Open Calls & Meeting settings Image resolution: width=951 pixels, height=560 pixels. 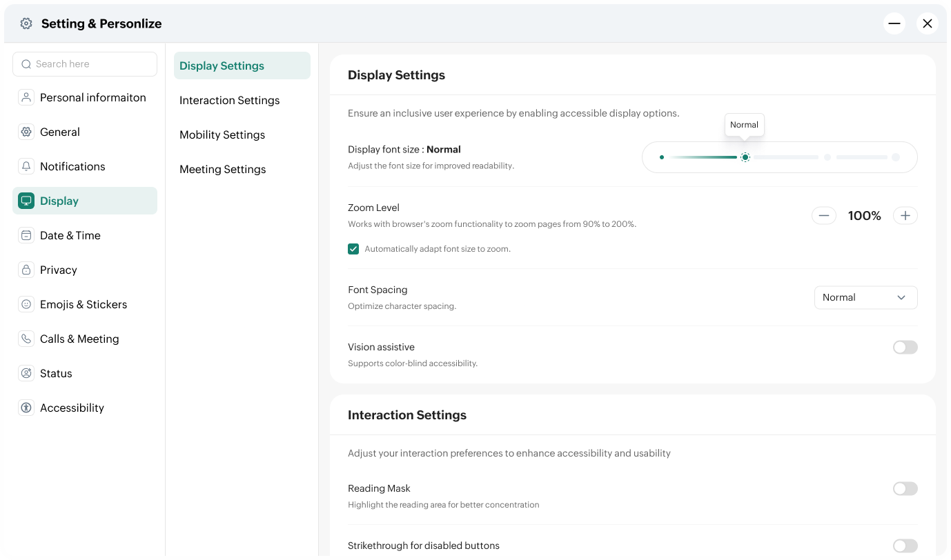point(85,339)
